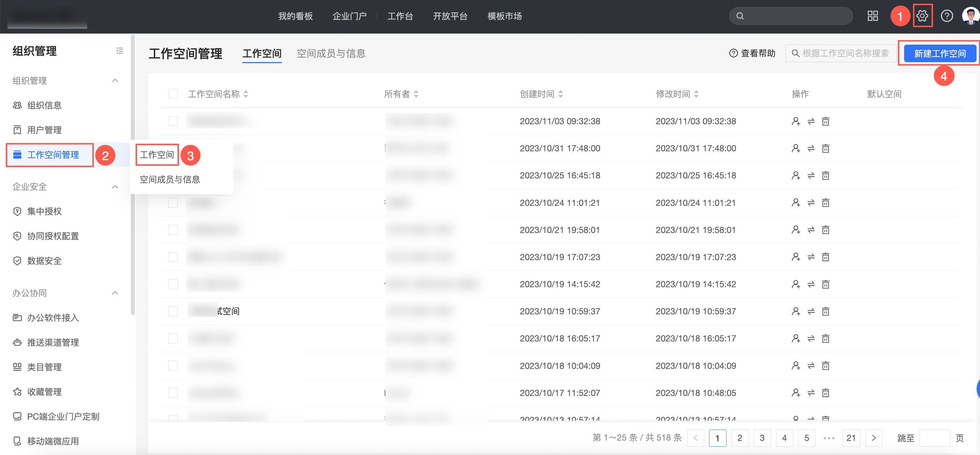
Task: Delete the workspace created 2023/10/25 16:45:18
Action: [x=825, y=176]
